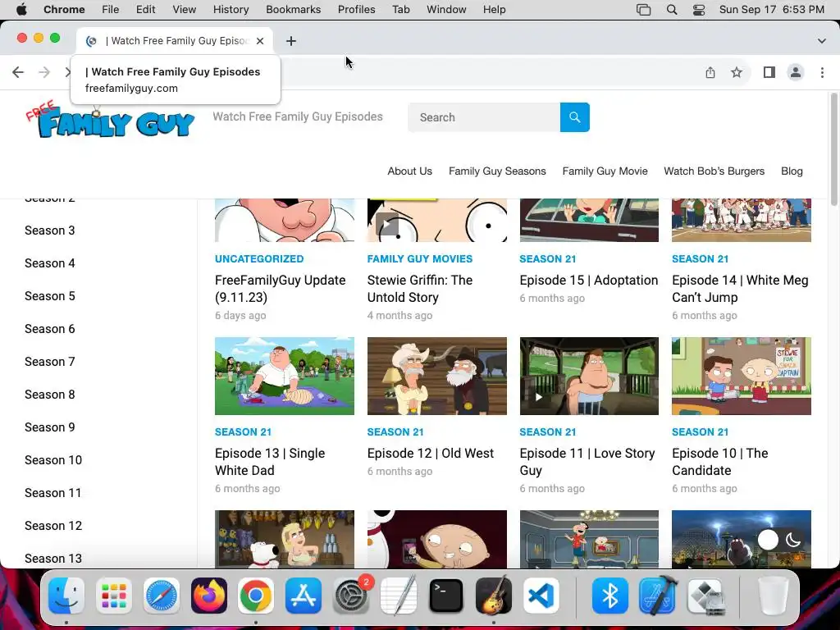Open the Chrome three-dot menu
840x630 pixels.
point(822,72)
